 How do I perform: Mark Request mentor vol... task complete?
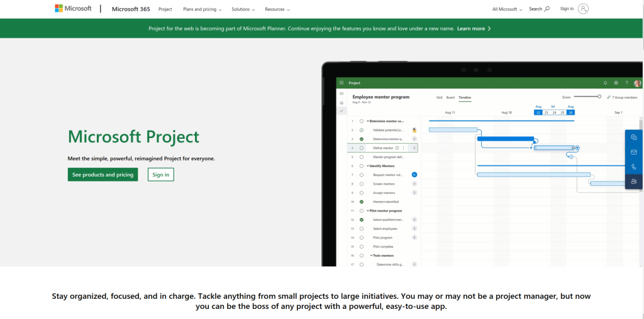point(362,175)
